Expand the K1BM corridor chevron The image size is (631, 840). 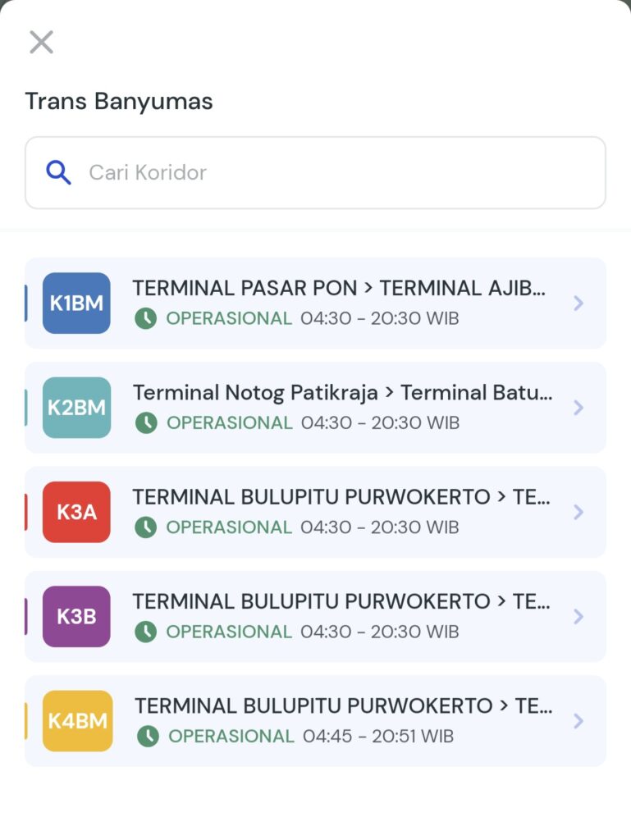(578, 304)
